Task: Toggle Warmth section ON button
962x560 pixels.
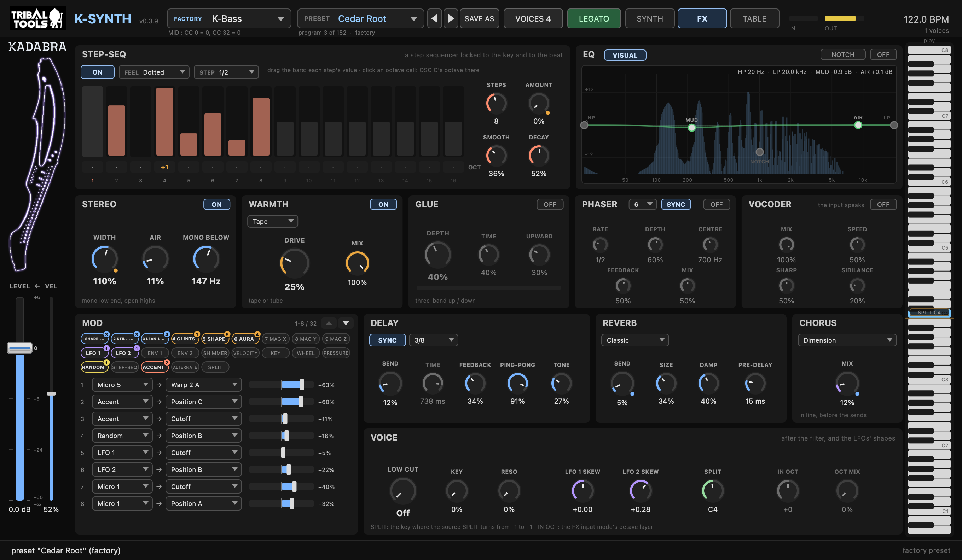Action: (383, 204)
